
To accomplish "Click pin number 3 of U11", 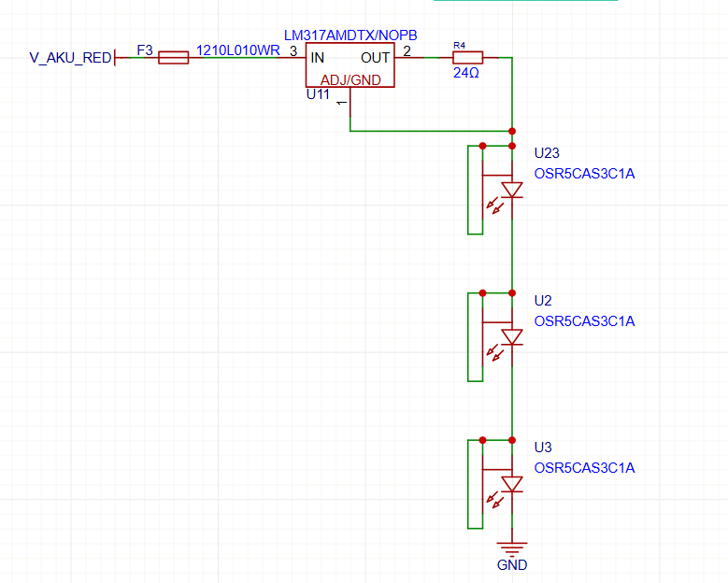I will 293,51.
